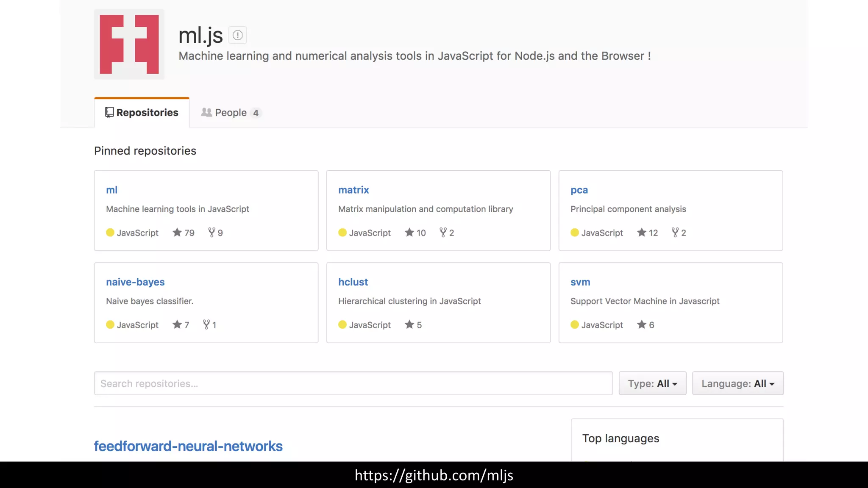Click the star icon showing 79 on ml
This screenshot has width=868, height=488.
pos(177,232)
